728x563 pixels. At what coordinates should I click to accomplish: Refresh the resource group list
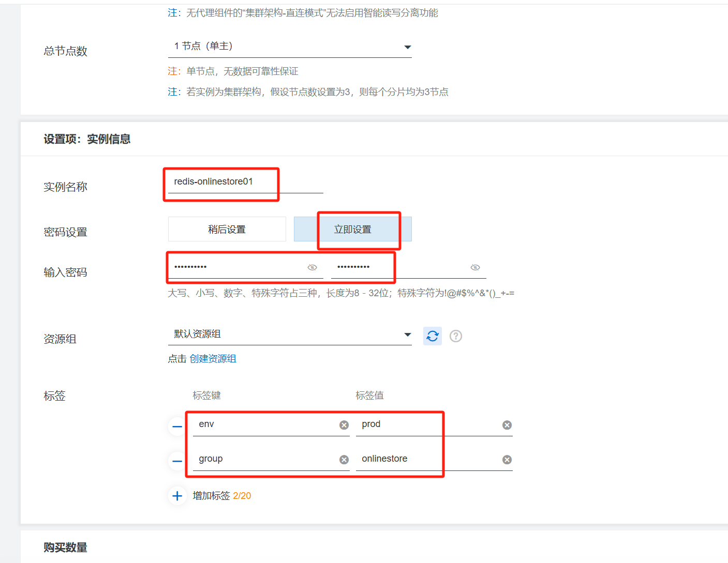coord(432,336)
